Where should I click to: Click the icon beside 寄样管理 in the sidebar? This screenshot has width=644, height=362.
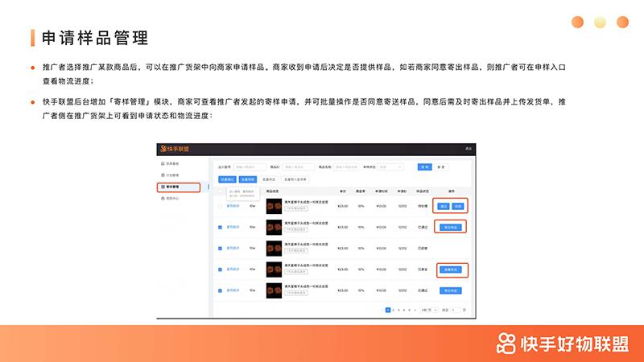163,187
